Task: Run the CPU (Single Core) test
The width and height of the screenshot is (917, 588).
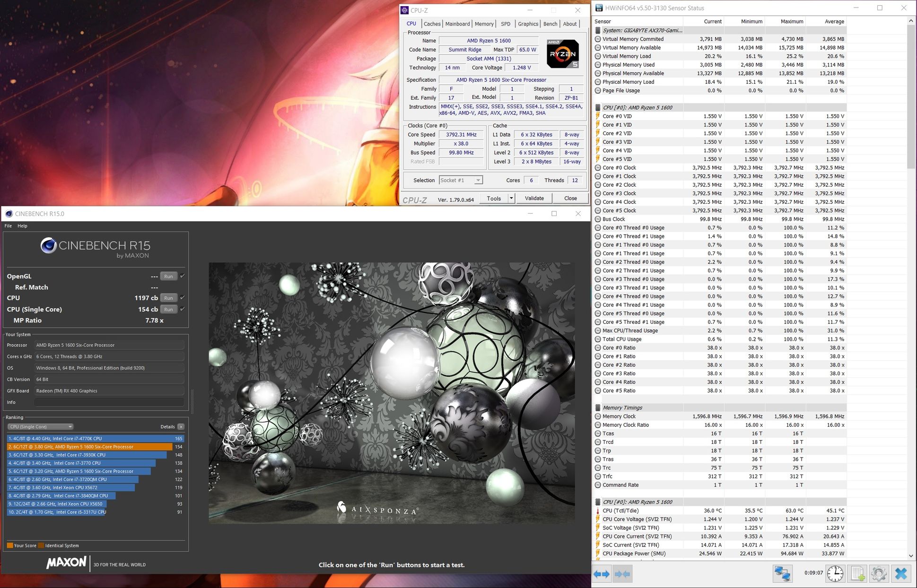Action: click(x=168, y=309)
